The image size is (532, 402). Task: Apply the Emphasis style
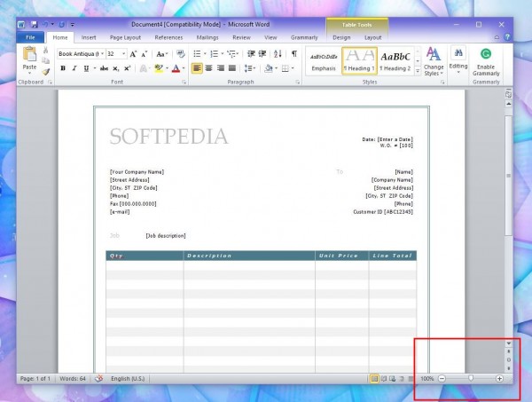(324, 60)
